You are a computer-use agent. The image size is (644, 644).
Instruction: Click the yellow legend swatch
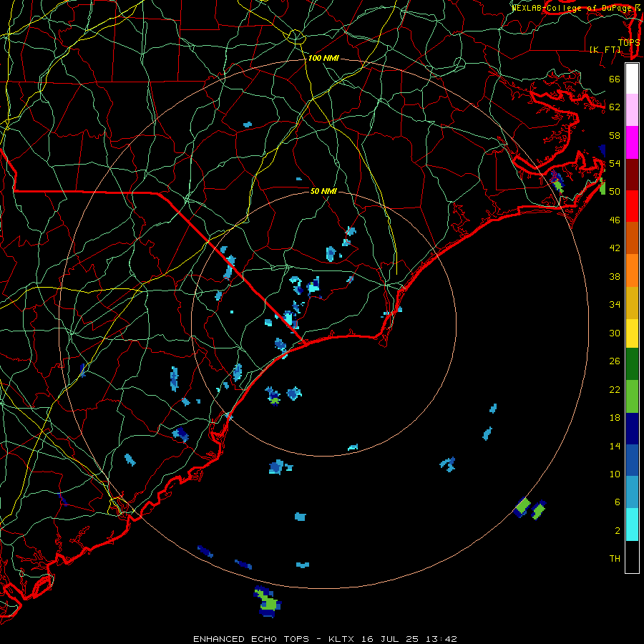[632, 333]
